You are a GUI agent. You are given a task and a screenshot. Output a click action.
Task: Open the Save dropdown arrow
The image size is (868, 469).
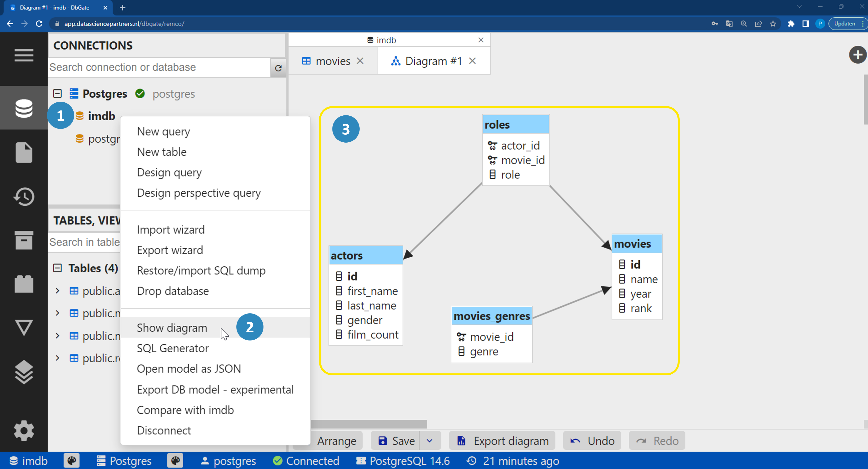point(430,441)
